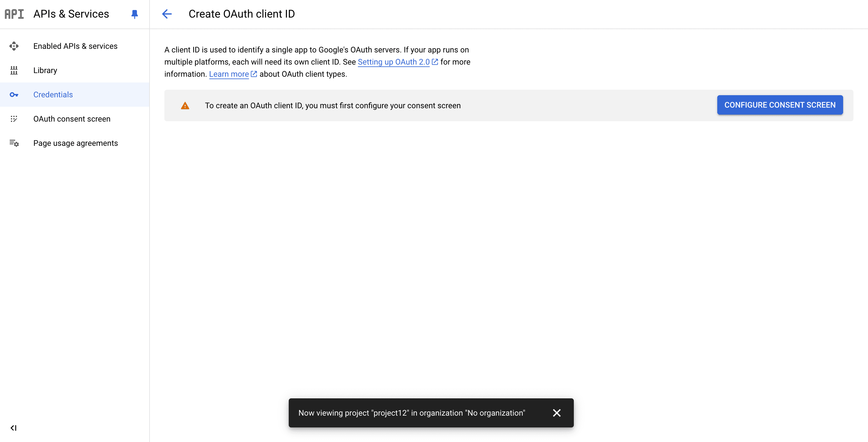868x442 pixels.
Task: Select Credentials in the sidebar
Action: 75,95
